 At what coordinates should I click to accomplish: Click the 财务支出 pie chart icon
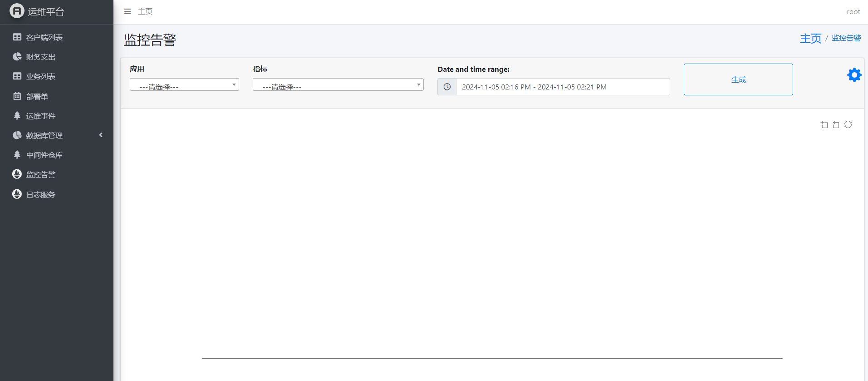17,57
